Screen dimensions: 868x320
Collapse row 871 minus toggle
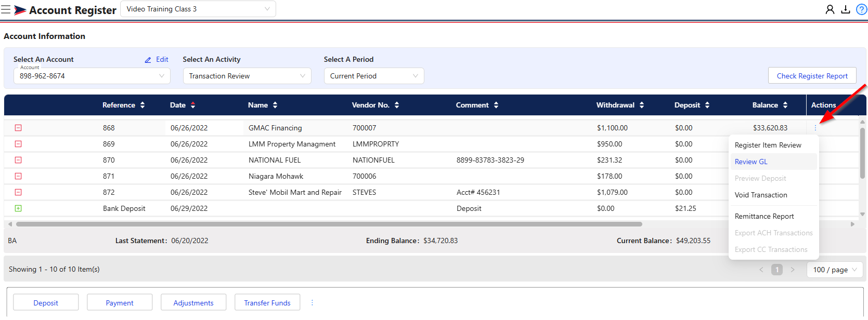tap(18, 176)
